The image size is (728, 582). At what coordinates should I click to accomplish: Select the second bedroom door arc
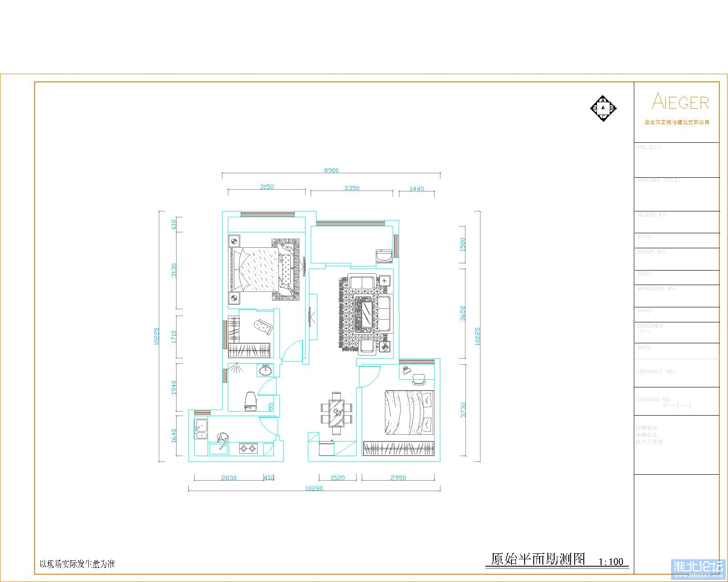coord(369,376)
